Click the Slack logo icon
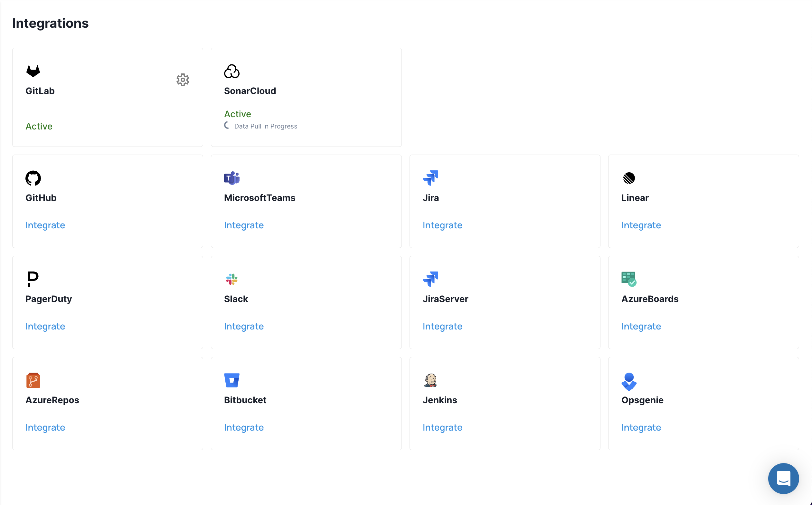 (x=232, y=279)
